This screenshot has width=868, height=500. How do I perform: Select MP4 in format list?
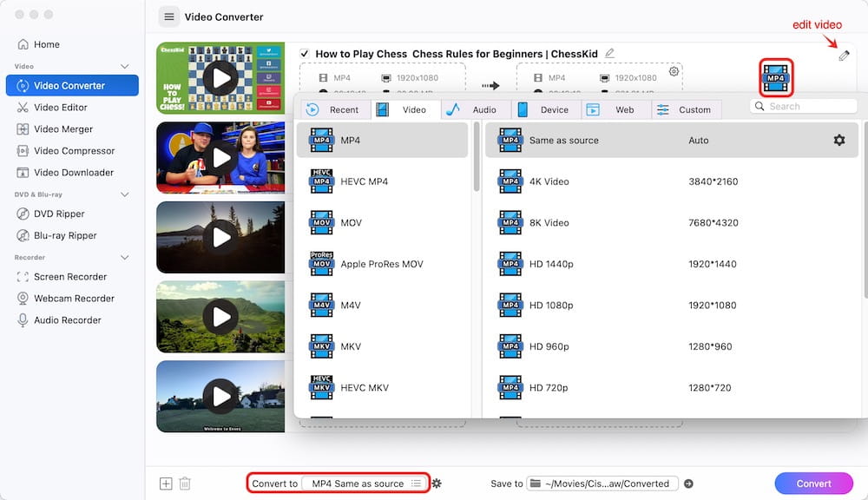coord(382,140)
